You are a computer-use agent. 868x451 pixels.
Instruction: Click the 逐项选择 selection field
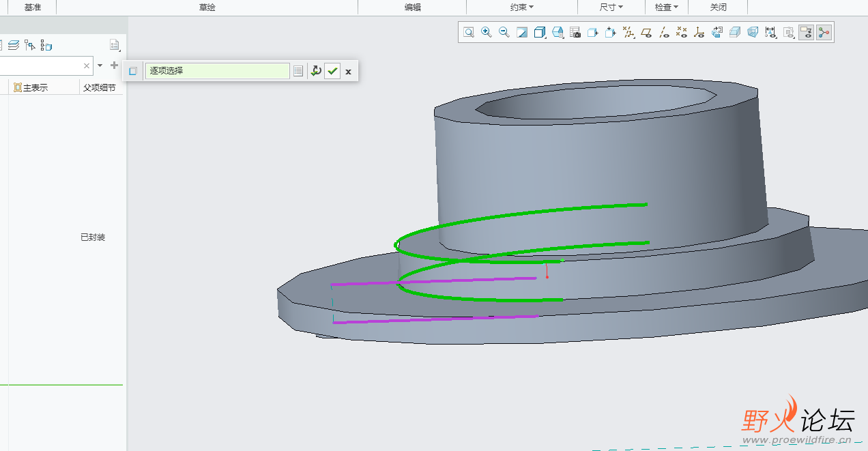click(218, 71)
